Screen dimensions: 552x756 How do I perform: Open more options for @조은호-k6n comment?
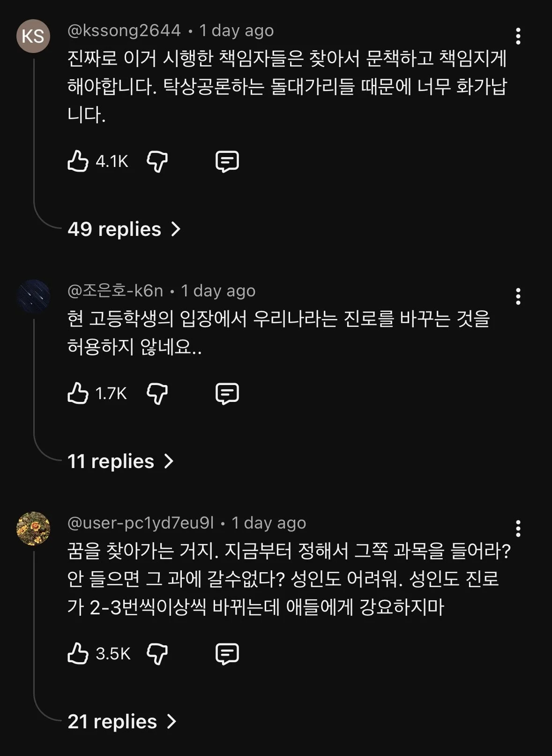click(518, 296)
